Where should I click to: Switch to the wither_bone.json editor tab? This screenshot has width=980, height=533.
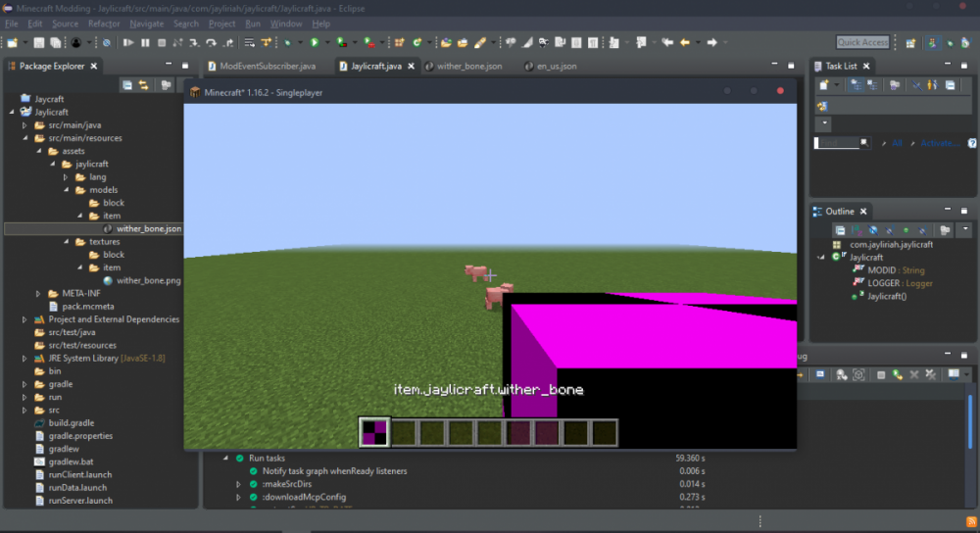click(464, 66)
